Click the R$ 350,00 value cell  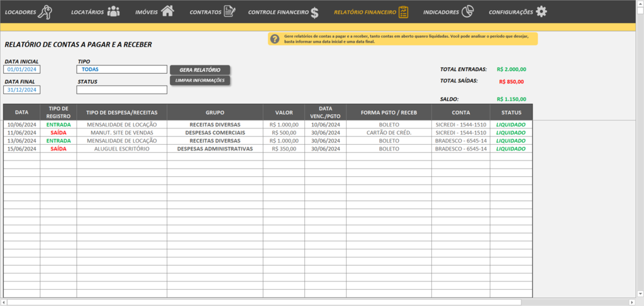point(284,149)
